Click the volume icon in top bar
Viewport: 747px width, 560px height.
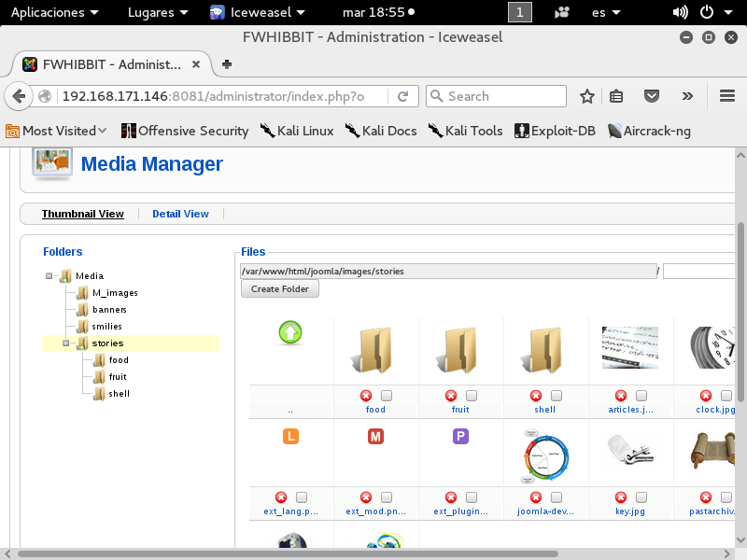(x=680, y=12)
